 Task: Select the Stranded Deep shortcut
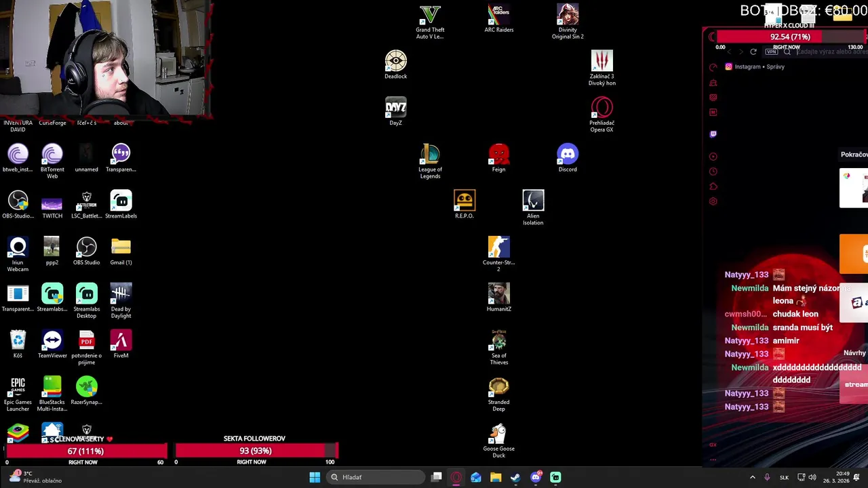498,394
